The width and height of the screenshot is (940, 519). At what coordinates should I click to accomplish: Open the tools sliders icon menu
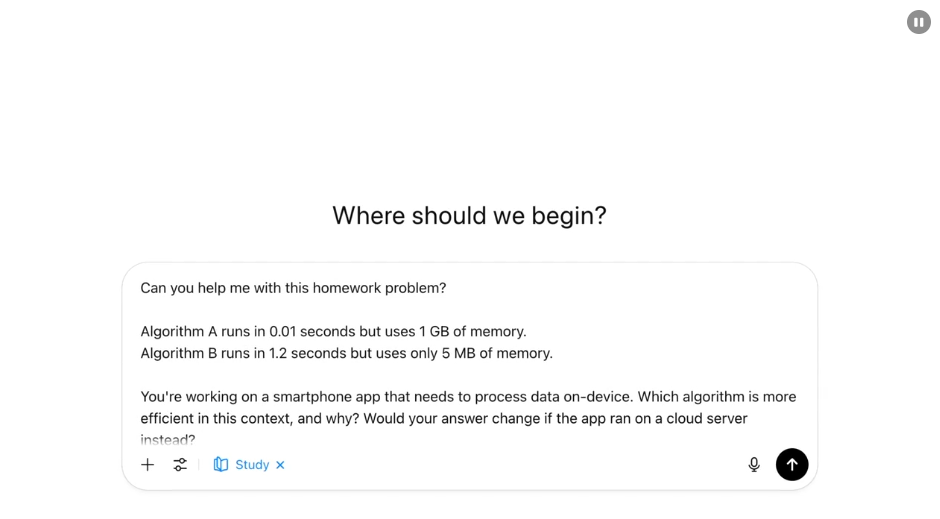click(180, 464)
